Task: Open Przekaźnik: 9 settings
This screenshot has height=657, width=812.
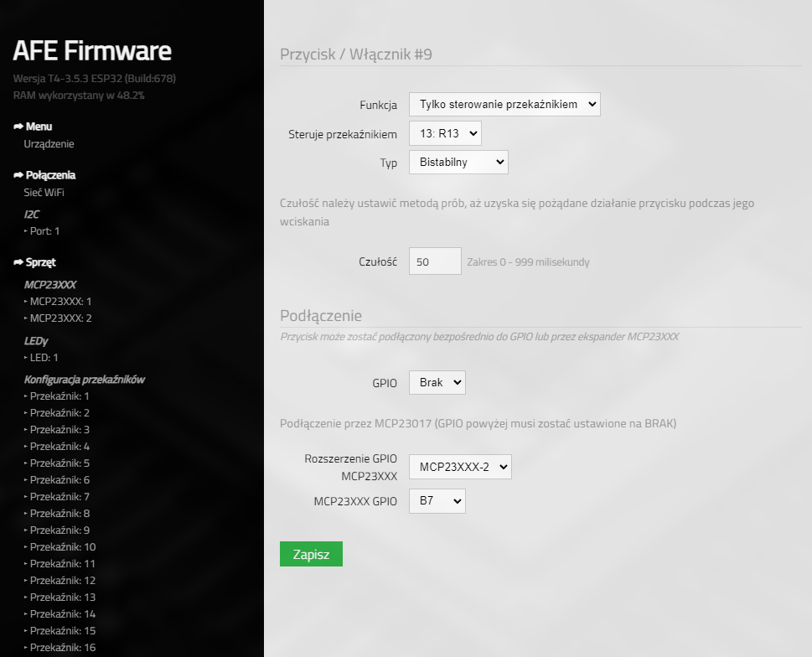Action: (x=59, y=530)
